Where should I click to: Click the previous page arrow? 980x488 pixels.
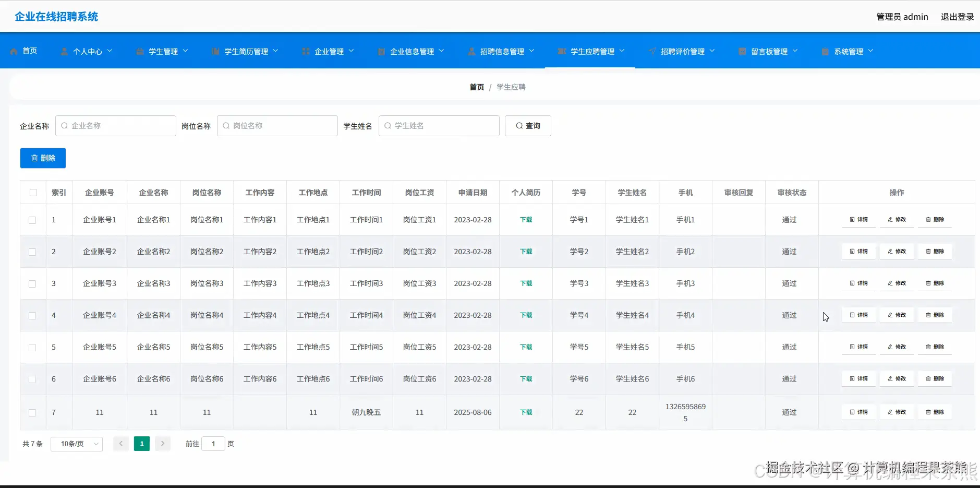coord(121,444)
